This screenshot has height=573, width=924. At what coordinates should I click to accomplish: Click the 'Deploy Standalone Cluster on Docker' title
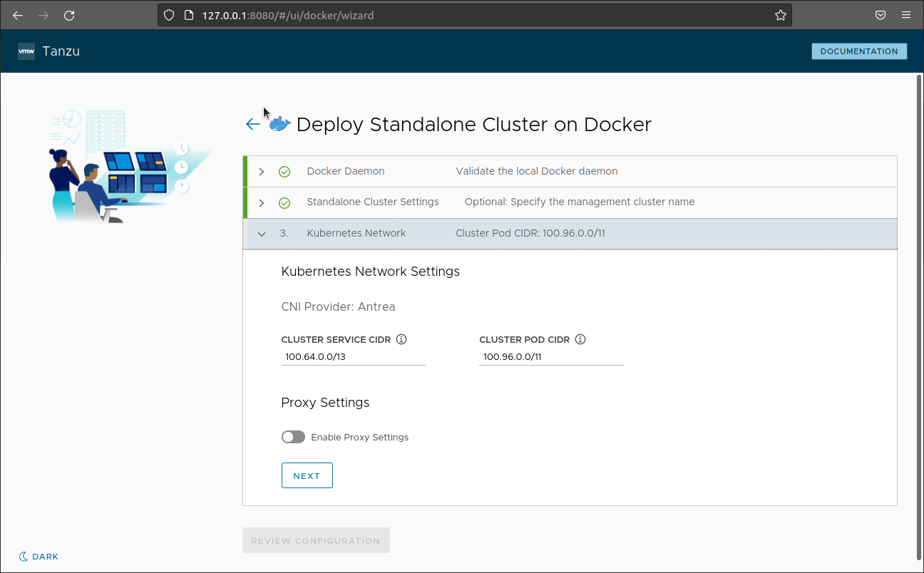(x=474, y=125)
